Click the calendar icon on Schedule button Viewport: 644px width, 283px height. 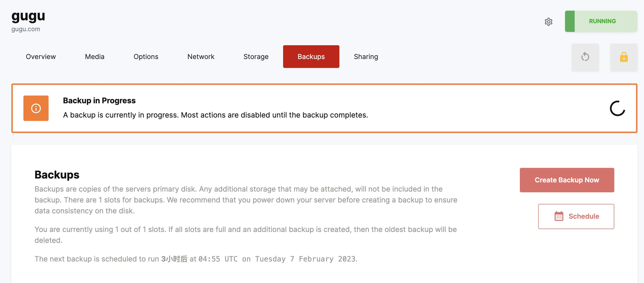[559, 216]
